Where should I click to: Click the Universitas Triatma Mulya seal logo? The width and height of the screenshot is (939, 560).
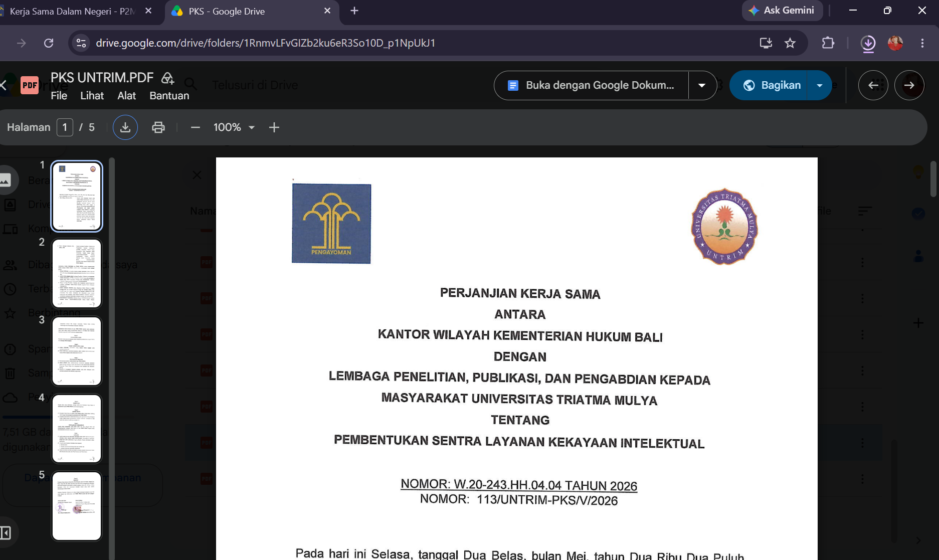click(x=724, y=226)
